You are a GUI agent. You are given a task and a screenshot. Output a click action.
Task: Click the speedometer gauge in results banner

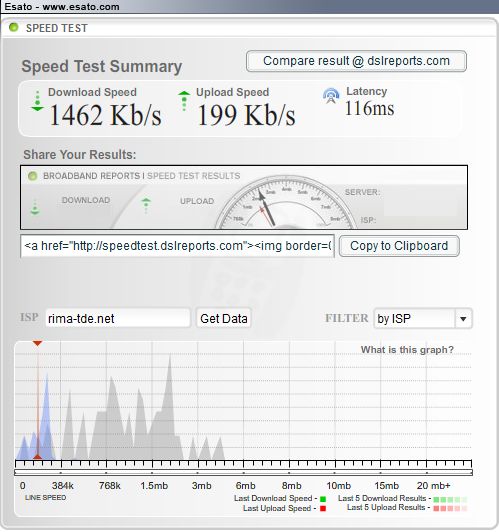point(284,202)
